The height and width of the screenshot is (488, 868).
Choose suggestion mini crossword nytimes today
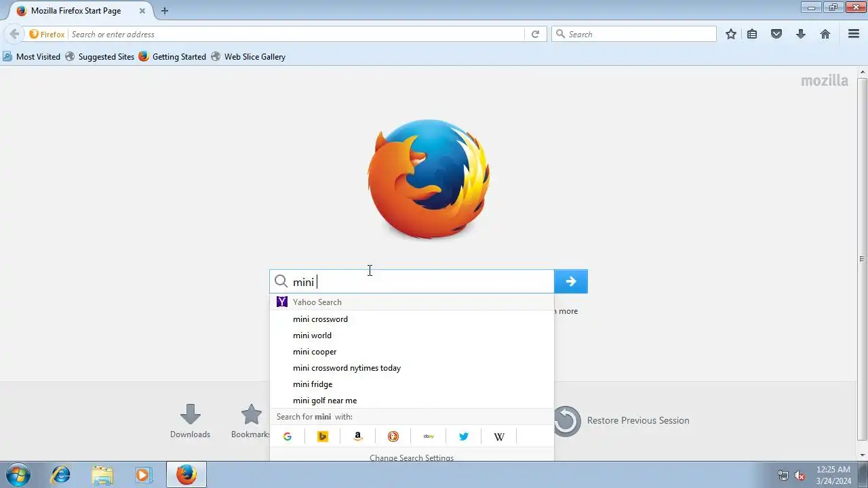point(412,368)
